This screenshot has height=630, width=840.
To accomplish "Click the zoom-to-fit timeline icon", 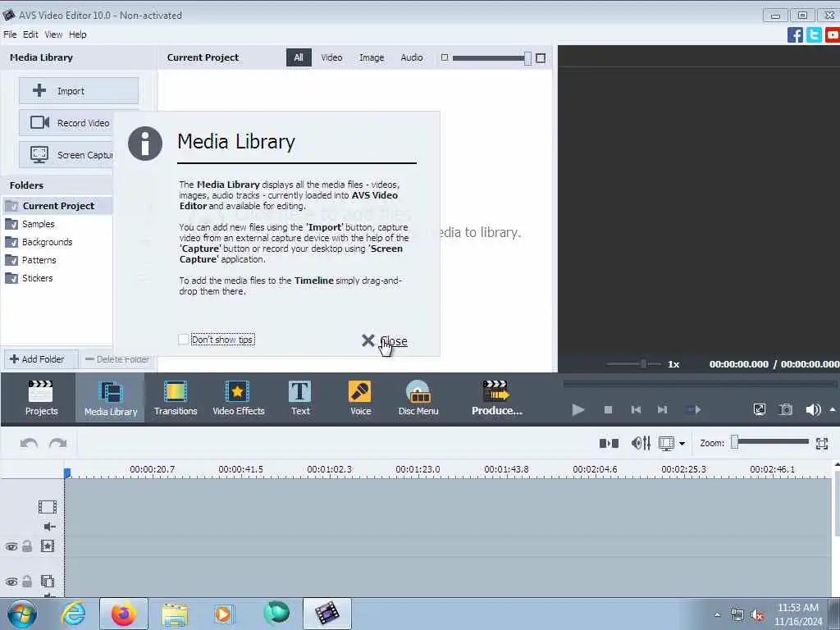I will (x=822, y=443).
